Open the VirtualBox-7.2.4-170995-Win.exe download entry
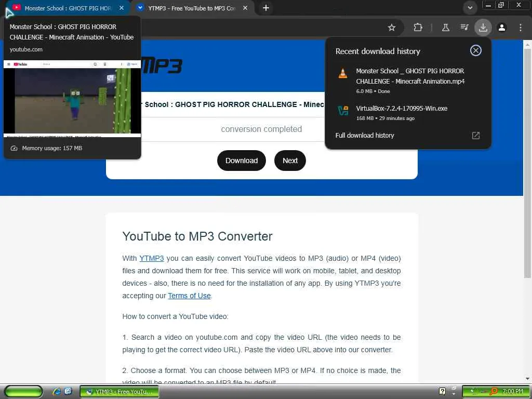Image resolution: width=532 pixels, height=399 pixels. 408,113
